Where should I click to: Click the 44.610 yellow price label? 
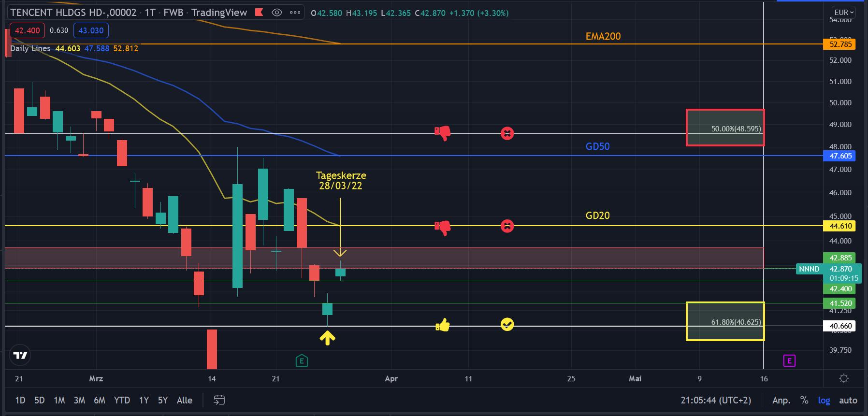coord(839,226)
